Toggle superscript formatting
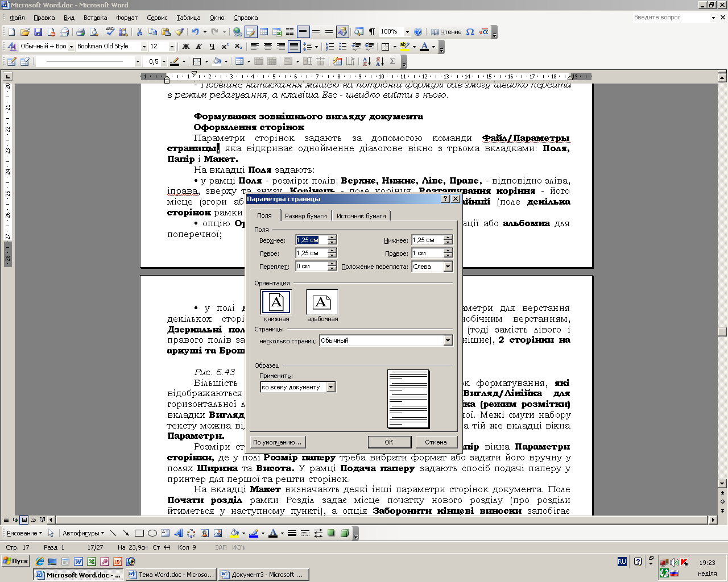The image size is (728, 582). pos(225,47)
